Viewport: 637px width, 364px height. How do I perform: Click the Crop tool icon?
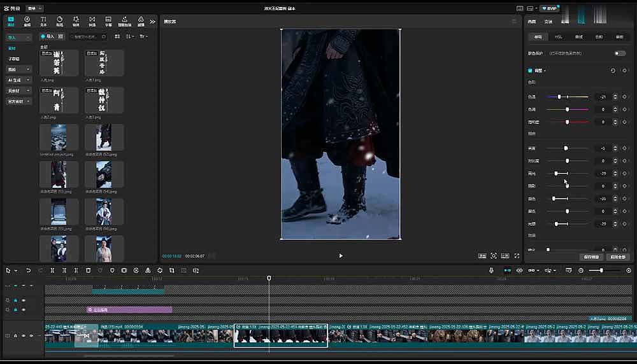click(172, 270)
